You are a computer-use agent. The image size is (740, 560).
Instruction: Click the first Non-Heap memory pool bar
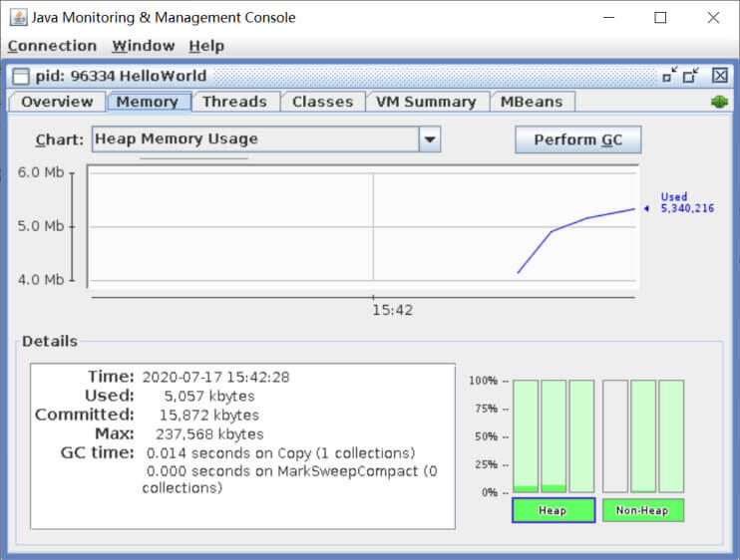point(615,436)
